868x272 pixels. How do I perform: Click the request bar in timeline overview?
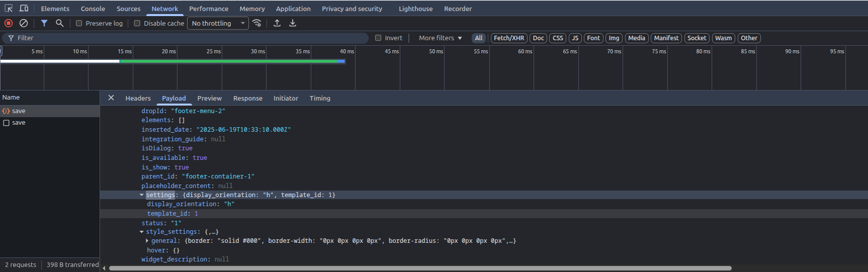pos(172,61)
